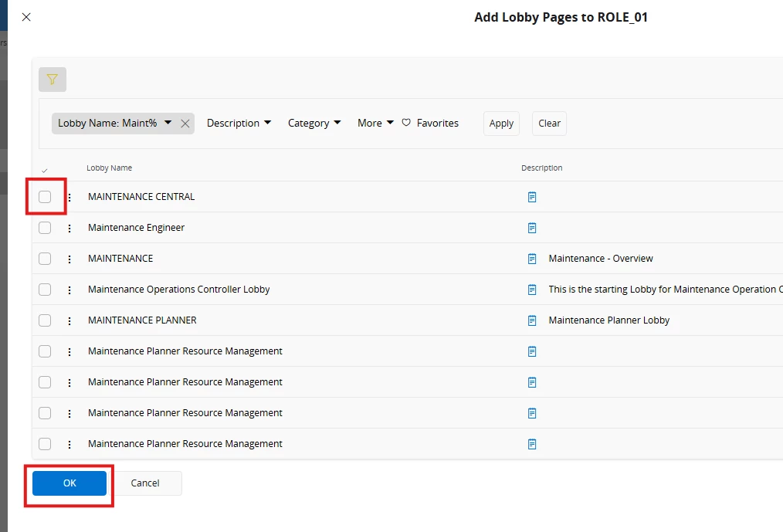Open the Category filter dropdown
Image resolution: width=783 pixels, height=532 pixels.
pyautogui.click(x=314, y=123)
